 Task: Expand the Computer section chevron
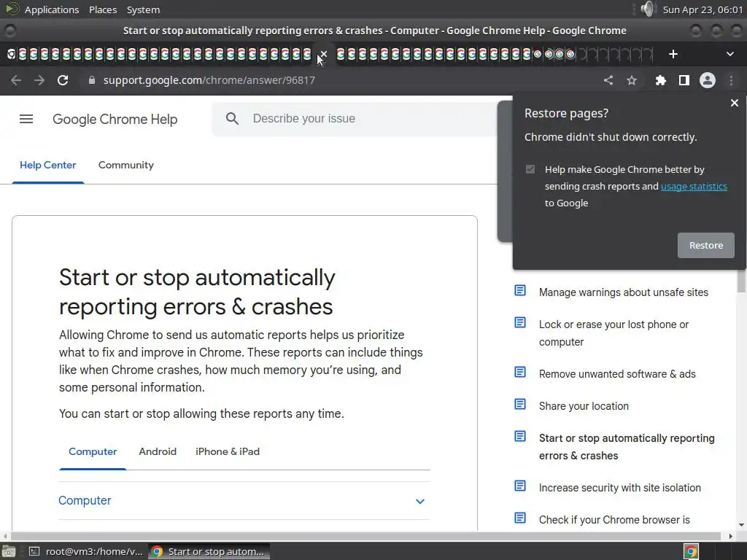point(420,501)
